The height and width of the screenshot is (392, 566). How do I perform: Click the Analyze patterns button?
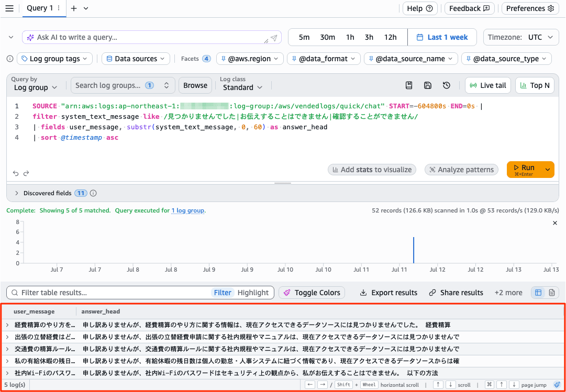tap(461, 170)
